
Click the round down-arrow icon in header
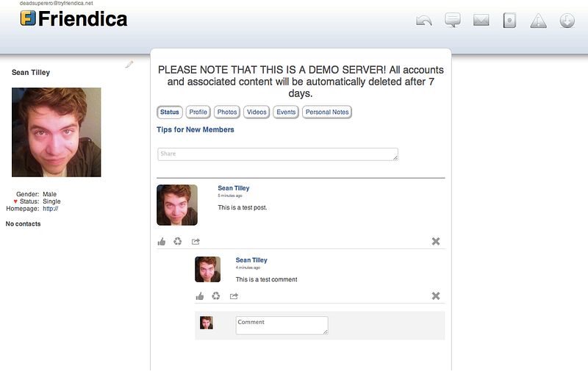click(x=567, y=21)
